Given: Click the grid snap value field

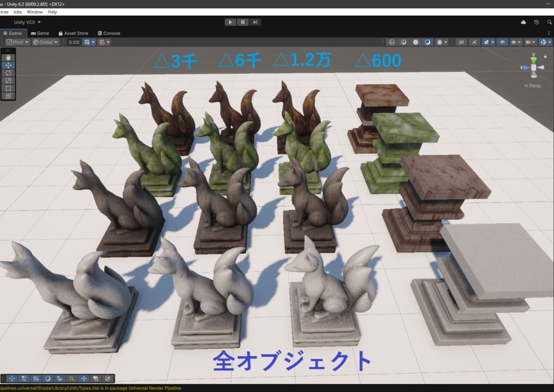Looking at the screenshot, I should (74, 42).
